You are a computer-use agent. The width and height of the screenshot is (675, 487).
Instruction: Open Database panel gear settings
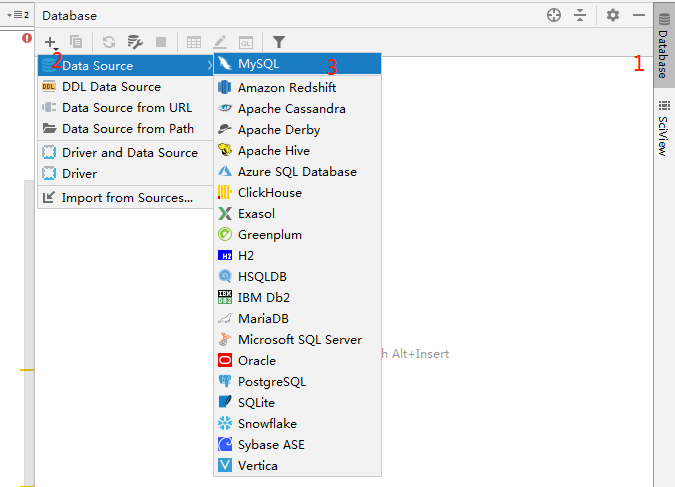click(613, 16)
